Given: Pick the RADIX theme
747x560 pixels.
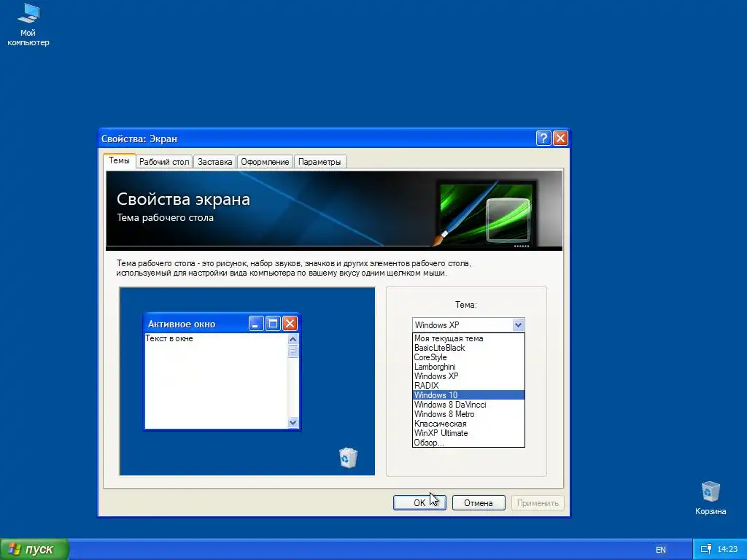Looking at the screenshot, I should (468, 386).
